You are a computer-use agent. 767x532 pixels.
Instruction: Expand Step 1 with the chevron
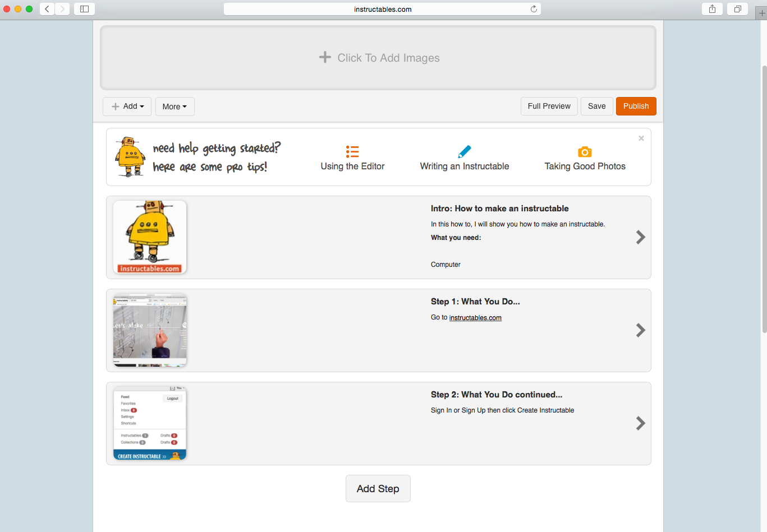point(640,330)
